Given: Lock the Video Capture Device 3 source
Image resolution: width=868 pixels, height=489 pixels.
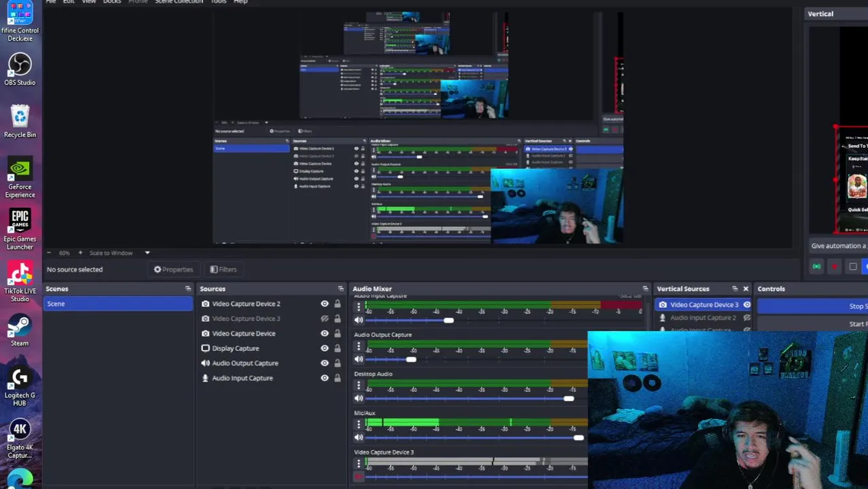Looking at the screenshot, I should click(337, 319).
